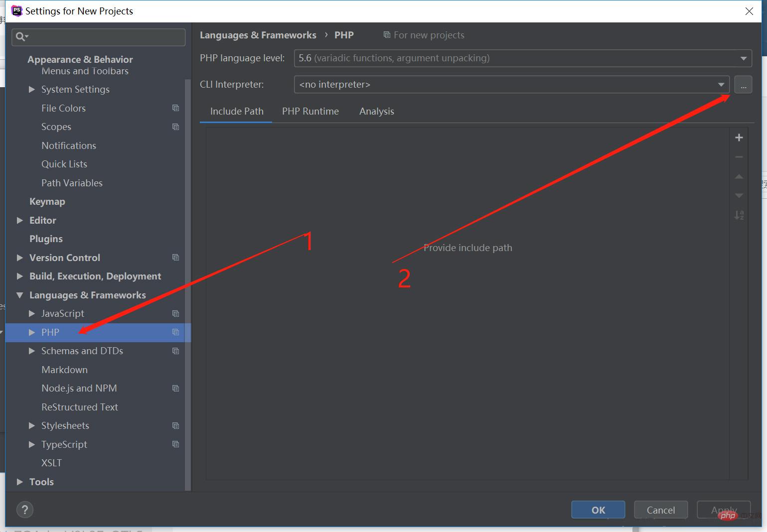This screenshot has height=532, width=767.
Task: Open Path Variables settings
Action: point(72,183)
